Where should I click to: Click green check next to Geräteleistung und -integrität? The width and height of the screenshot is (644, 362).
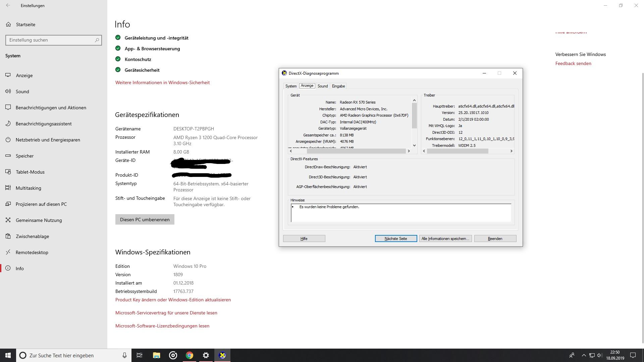[x=118, y=38]
